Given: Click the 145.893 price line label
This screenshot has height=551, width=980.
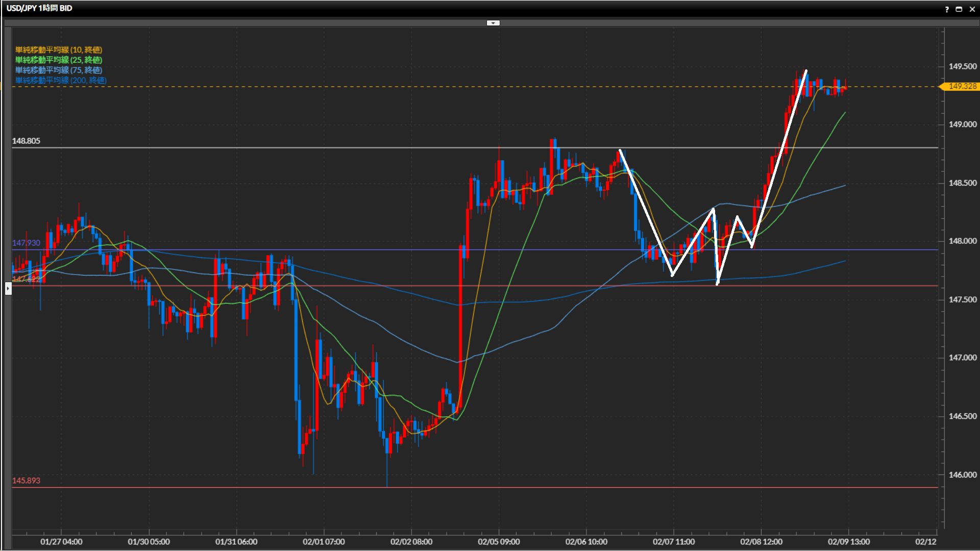Looking at the screenshot, I should 26,481.
